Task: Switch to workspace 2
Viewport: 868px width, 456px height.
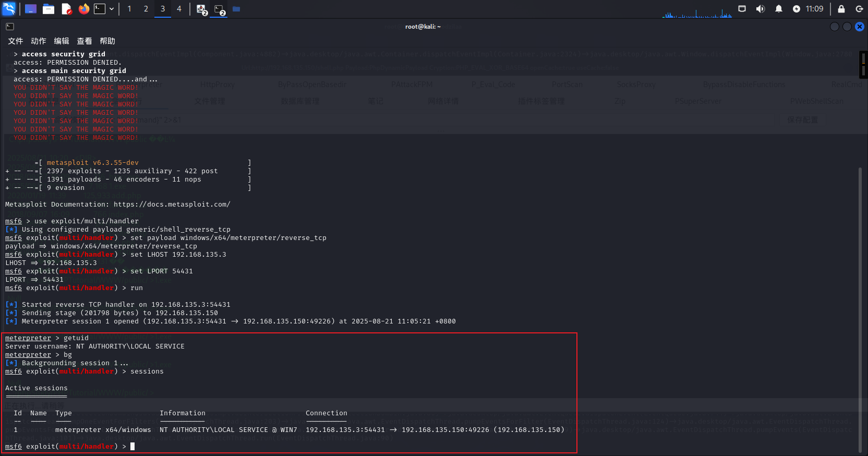Action: coord(146,9)
